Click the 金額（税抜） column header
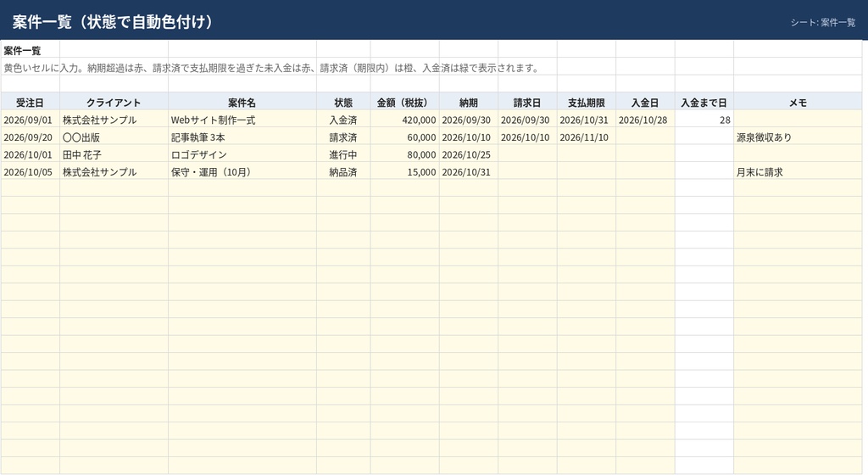Screen dimensions: 868x475 tap(404, 103)
